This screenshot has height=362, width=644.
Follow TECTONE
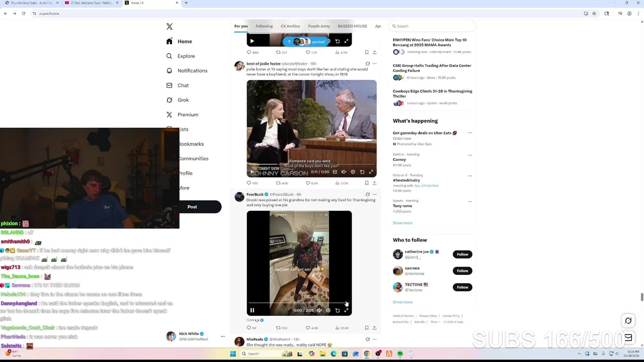462,287
